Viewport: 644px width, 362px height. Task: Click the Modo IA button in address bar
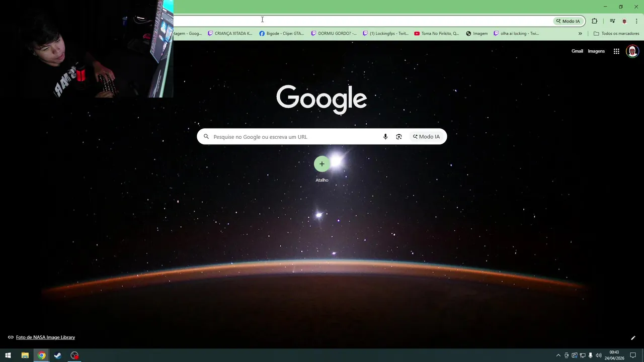click(568, 21)
